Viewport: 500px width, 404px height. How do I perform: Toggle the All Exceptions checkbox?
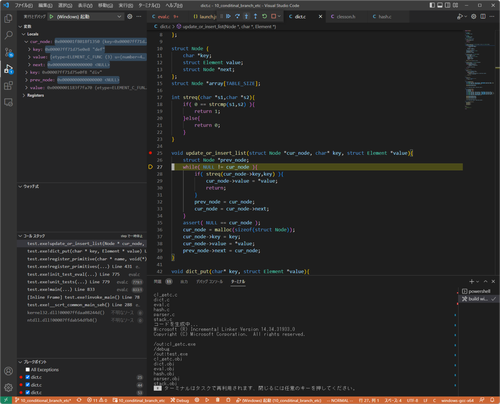(28, 369)
